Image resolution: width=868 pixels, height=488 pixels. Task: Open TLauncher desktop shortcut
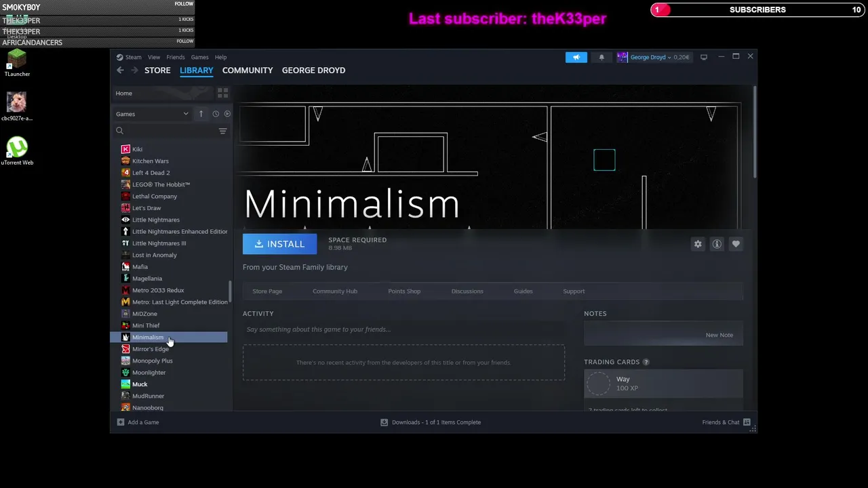pos(17,63)
